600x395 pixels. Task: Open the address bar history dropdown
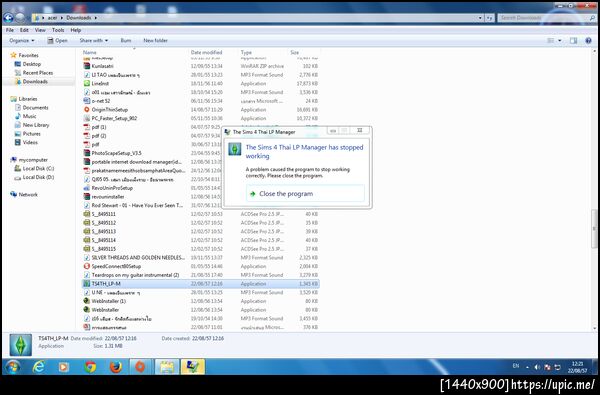tap(480, 18)
